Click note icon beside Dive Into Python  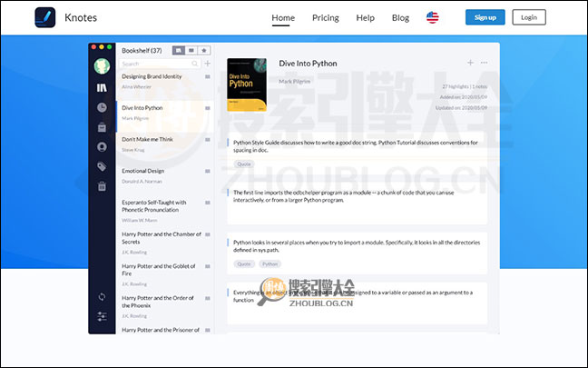point(208,108)
